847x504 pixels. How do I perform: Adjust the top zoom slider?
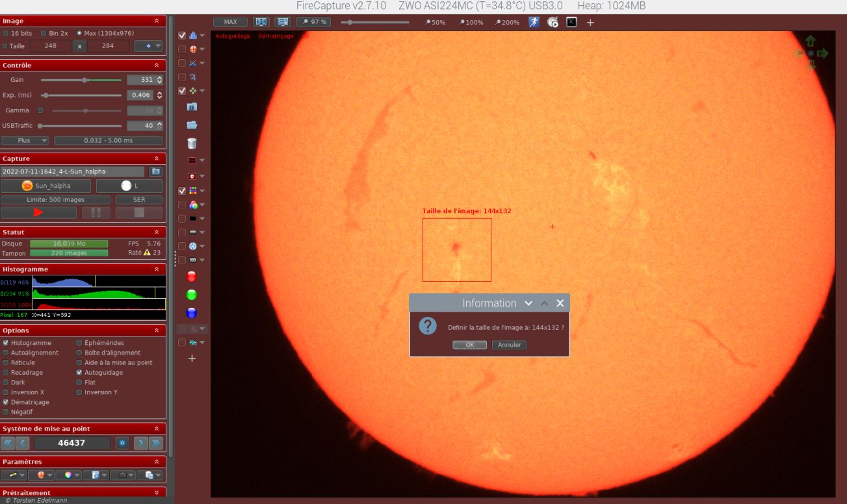[x=375, y=22]
